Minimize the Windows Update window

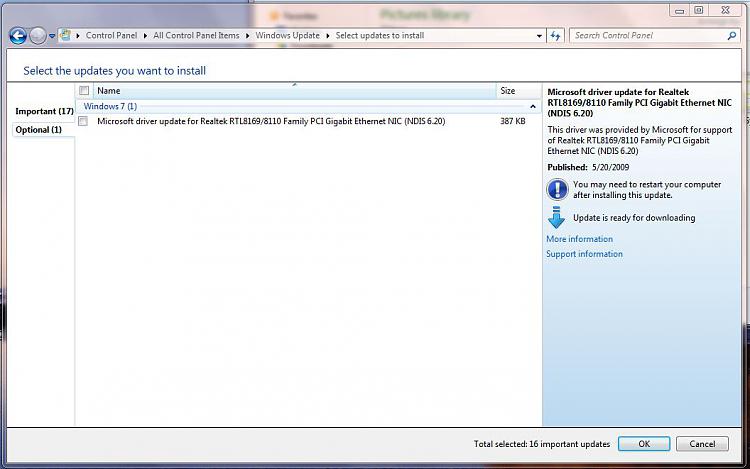[679, 10]
